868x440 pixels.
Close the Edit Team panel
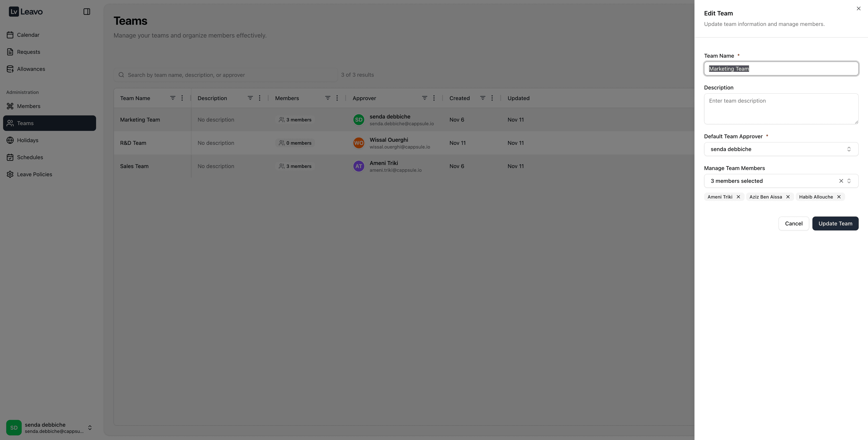[x=858, y=9]
